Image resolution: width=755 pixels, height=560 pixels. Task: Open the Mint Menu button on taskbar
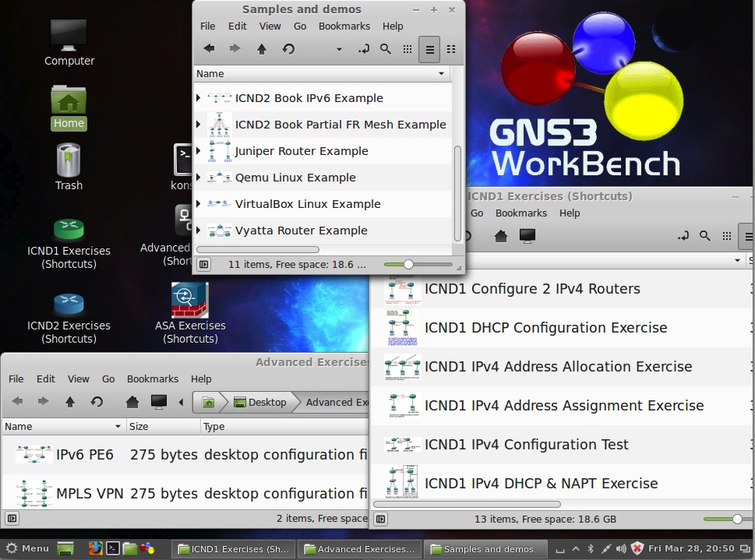click(26, 548)
